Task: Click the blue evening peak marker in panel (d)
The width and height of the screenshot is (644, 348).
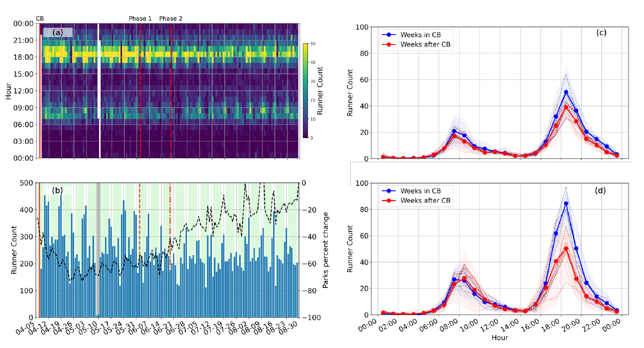Action: (x=566, y=203)
